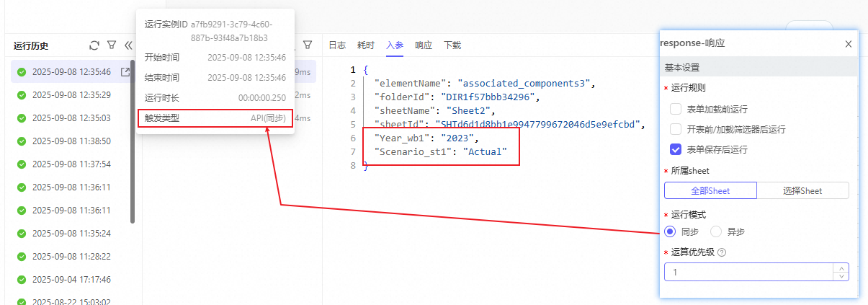Select the 全部Sheet button
Viewport: 868px width, 305px height.
tap(710, 191)
